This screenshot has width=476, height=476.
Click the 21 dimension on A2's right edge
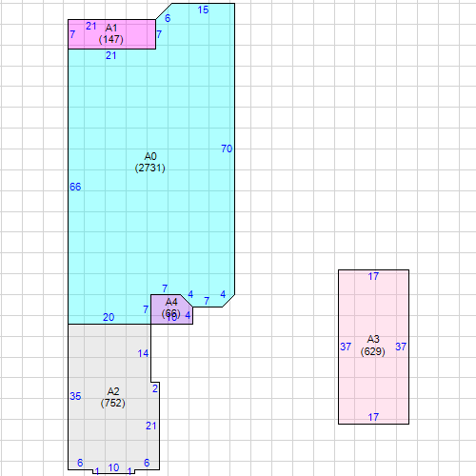[x=151, y=426]
